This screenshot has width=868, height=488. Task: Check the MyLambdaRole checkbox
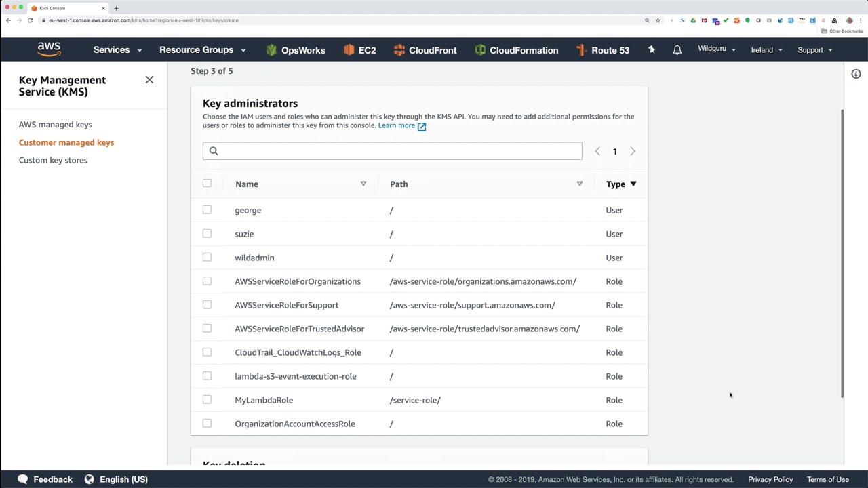pos(207,400)
